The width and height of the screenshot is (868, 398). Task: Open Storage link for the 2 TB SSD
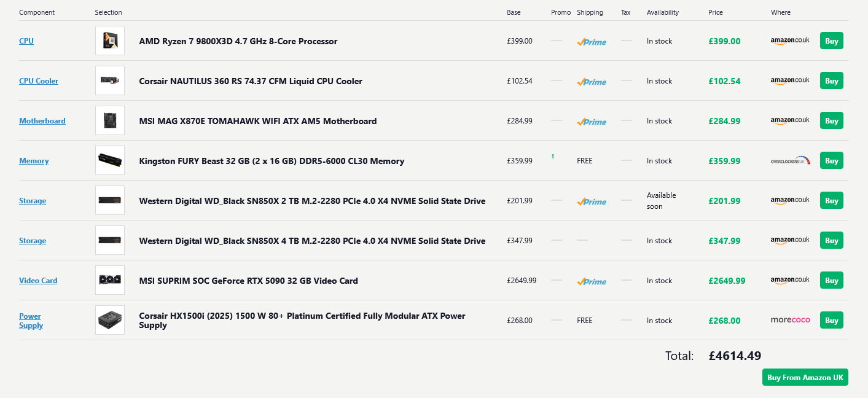pyautogui.click(x=33, y=201)
